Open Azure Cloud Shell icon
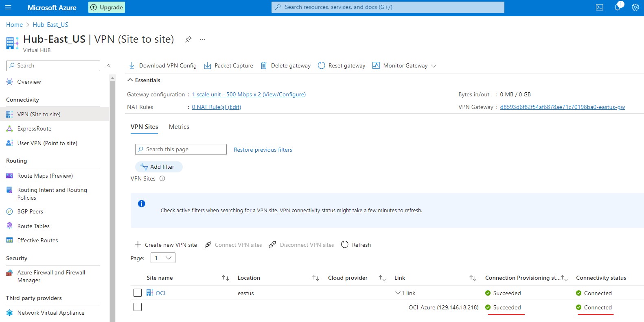Screen dimensions: 644x322 point(599,7)
